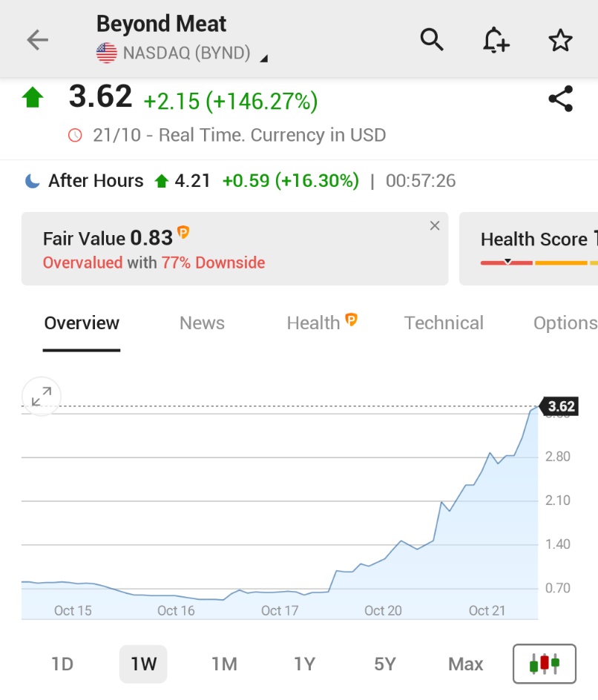Tap the After Hours price 4.21

tap(192, 181)
